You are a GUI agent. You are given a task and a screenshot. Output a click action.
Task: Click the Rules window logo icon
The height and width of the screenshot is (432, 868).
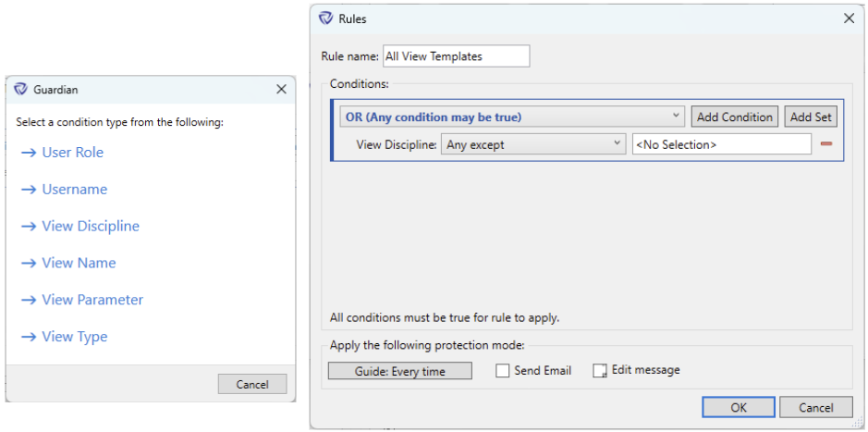click(x=325, y=19)
